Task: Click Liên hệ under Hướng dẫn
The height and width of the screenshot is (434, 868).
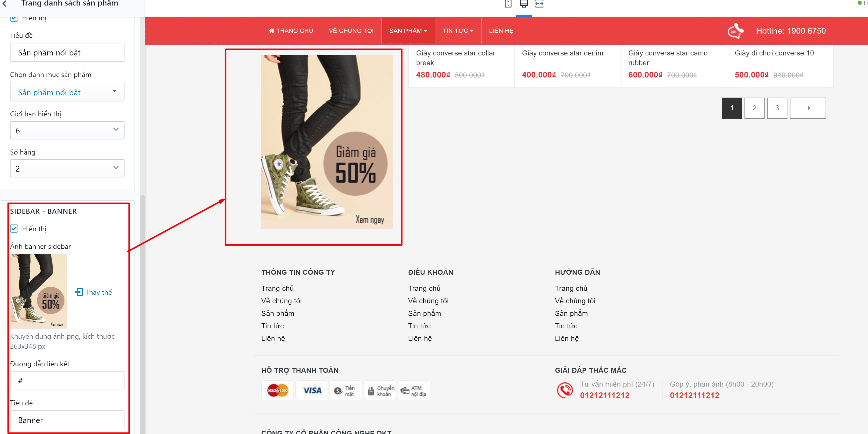Action: tap(567, 338)
